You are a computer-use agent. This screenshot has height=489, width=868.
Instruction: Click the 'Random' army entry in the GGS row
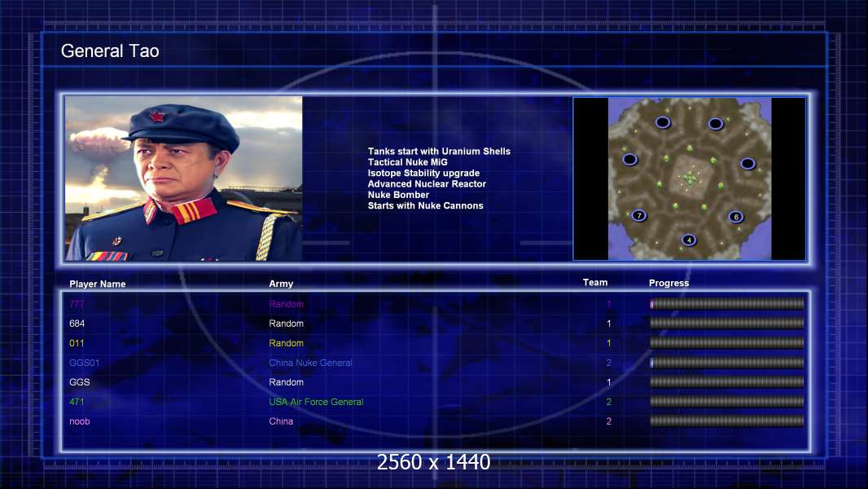coord(286,382)
